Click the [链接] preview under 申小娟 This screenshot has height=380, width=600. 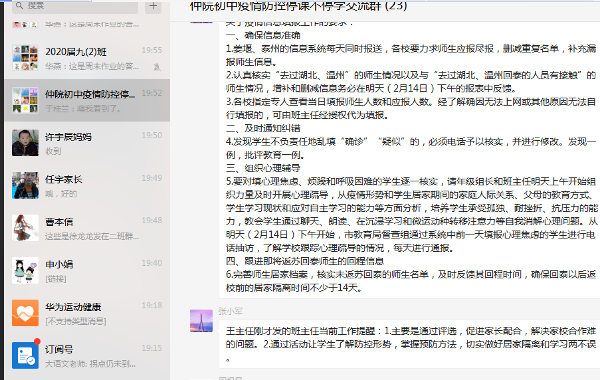point(55,279)
